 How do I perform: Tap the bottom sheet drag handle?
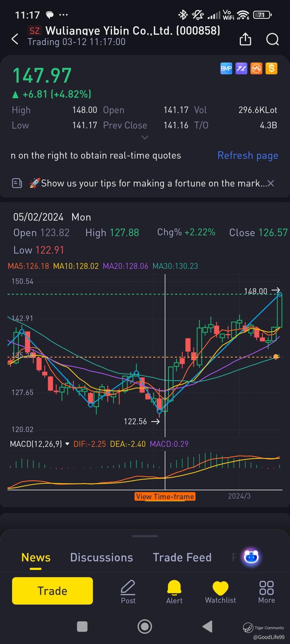(145, 536)
